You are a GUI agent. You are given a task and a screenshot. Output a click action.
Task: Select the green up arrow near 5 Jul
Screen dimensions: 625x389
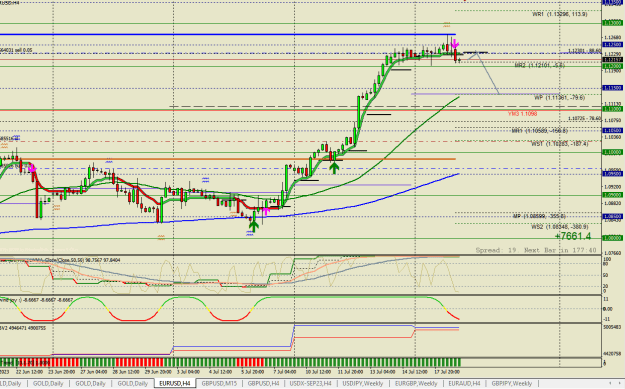point(254,226)
